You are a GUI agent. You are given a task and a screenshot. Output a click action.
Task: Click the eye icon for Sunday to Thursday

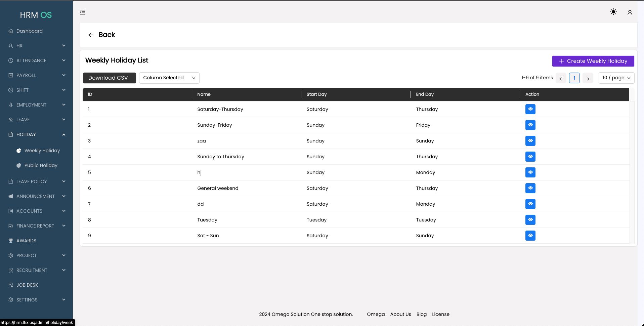(x=530, y=157)
